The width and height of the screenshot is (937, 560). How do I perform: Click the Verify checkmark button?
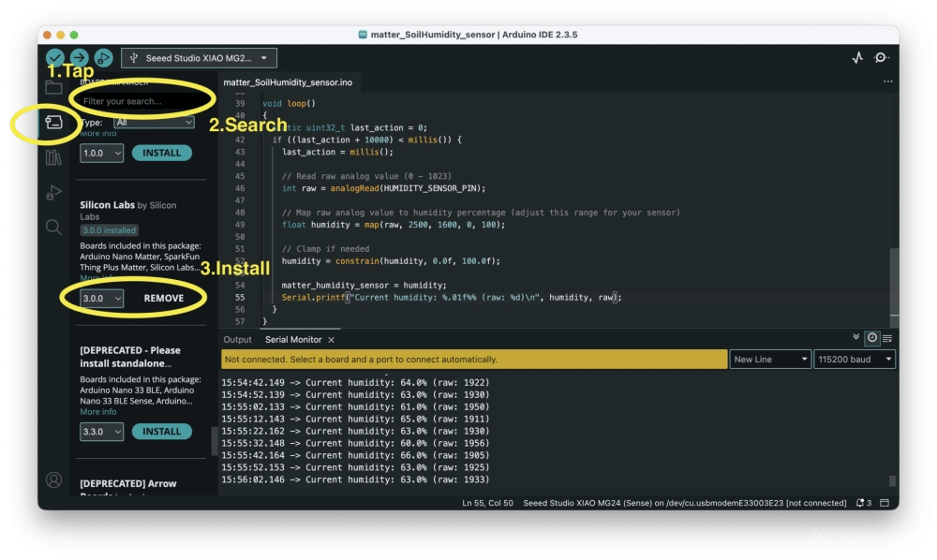tap(56, 57)
